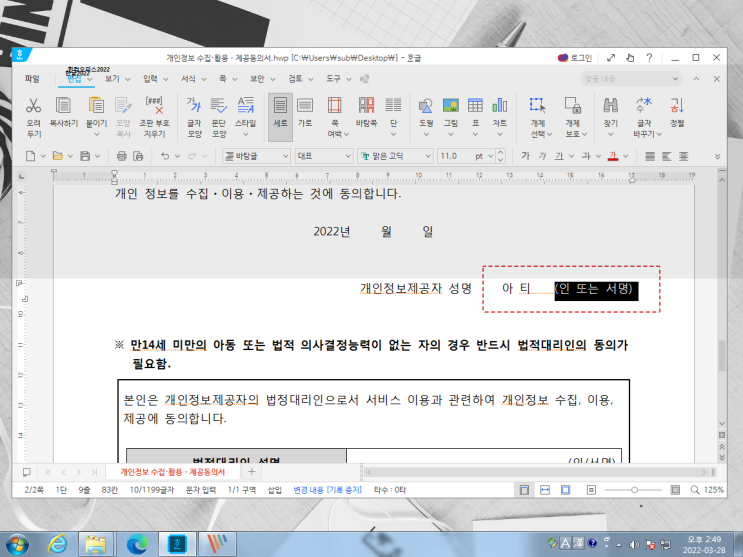This screenshot has width=743, height=557.
Task: Select 세로 portrait orientation
Action: [280, 117]
